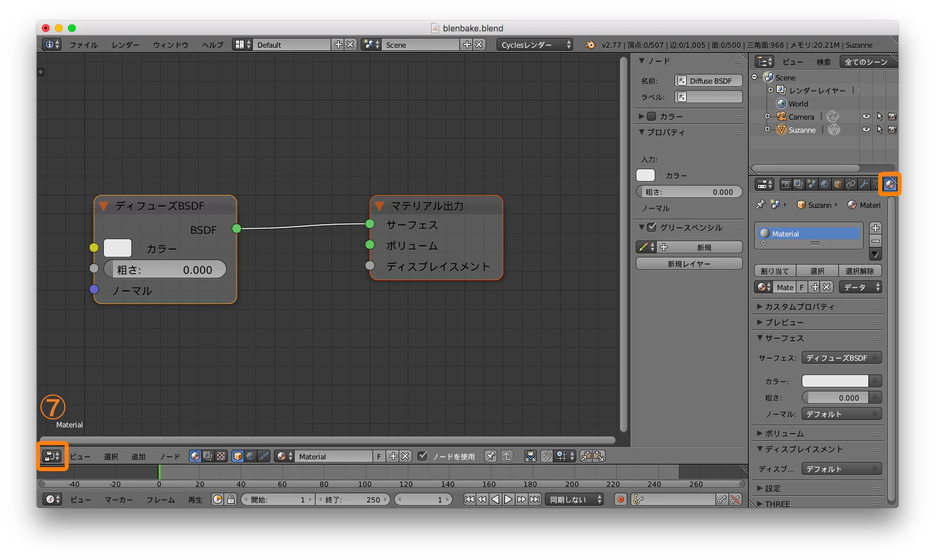Open the Cyclesレンダー engine dropdown
The image size is (935, 560).
coord(535,44)
